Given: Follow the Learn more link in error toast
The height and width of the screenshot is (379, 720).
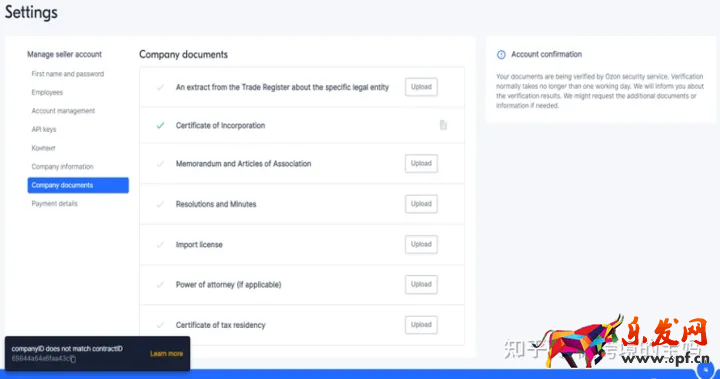Looking at the screenshot, I should [x=166, y=354].
